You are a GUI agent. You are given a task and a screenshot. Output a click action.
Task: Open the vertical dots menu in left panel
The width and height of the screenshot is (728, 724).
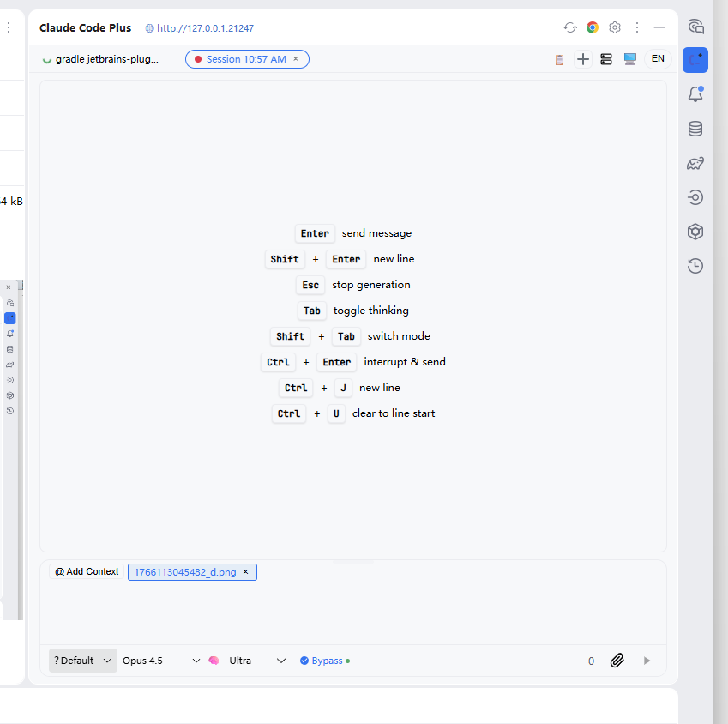click(9, 27)
